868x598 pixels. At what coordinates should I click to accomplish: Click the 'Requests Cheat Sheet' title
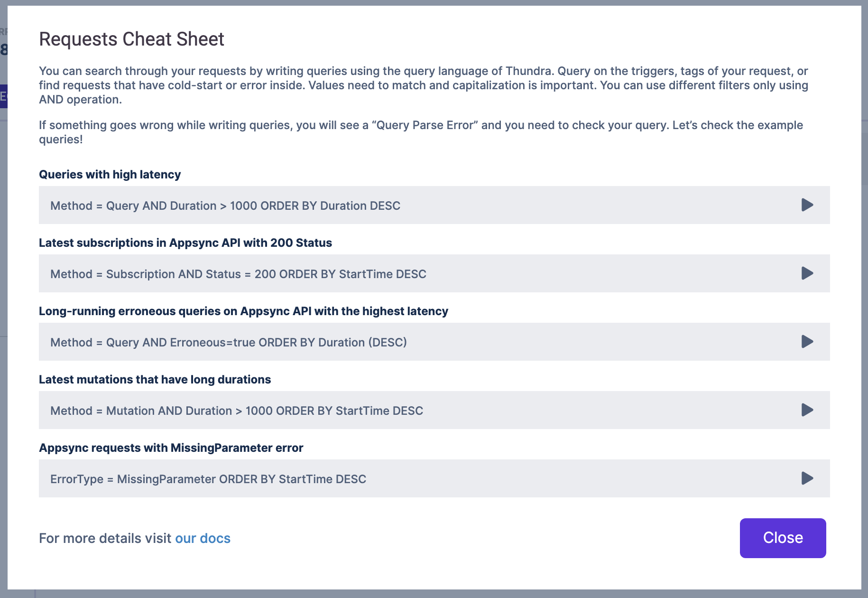(x=131, y=39)
